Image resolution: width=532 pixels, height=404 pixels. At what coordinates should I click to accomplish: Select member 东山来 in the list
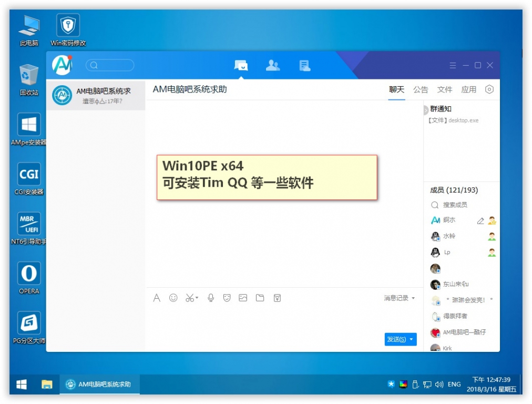[x=462, y=284]
